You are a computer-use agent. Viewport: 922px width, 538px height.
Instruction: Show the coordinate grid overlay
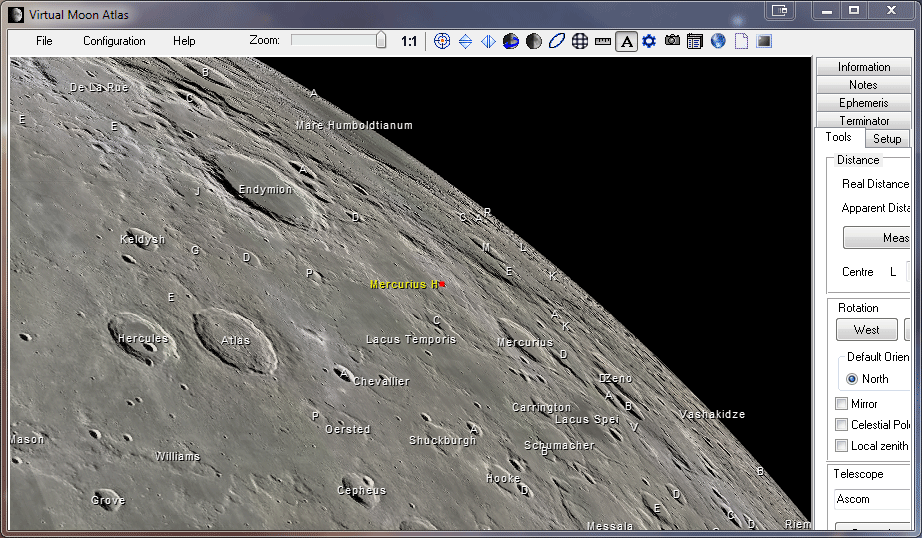point(580,41)
